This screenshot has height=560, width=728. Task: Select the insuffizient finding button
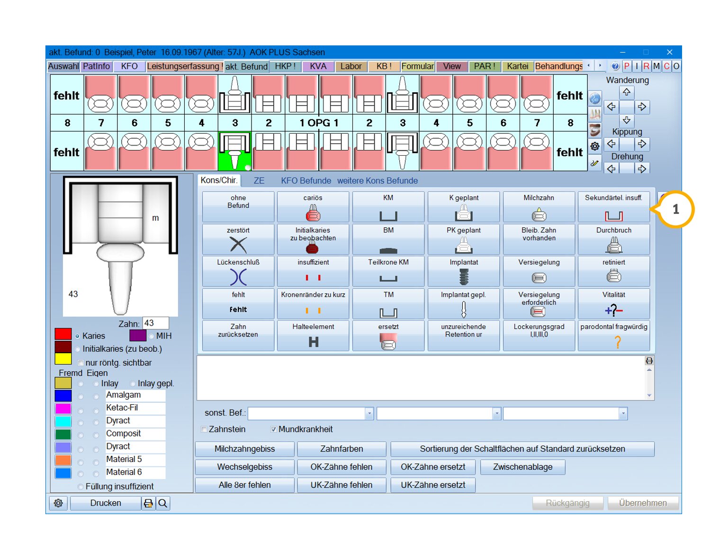(x=313, y=271)
